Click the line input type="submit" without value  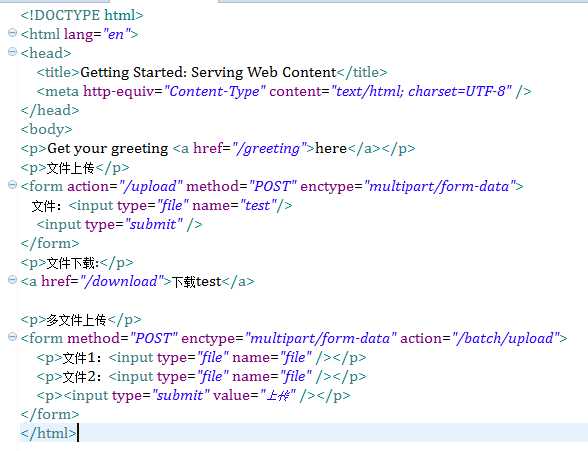(119, 225)
